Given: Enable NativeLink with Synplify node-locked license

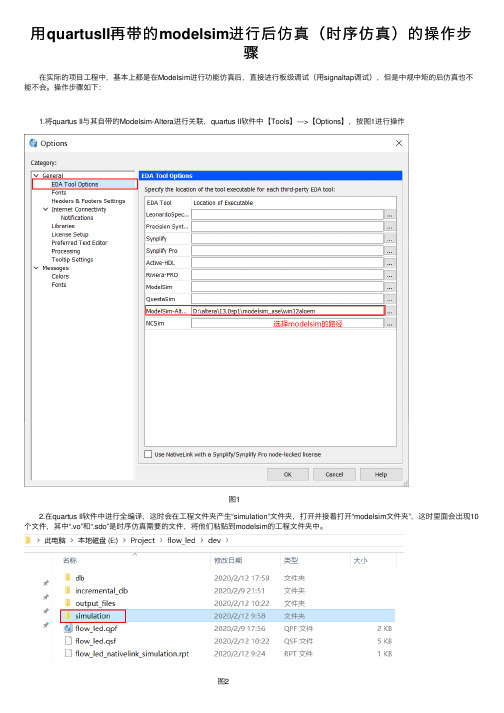Looking at the screenshot, I should [x=148, y=454].
